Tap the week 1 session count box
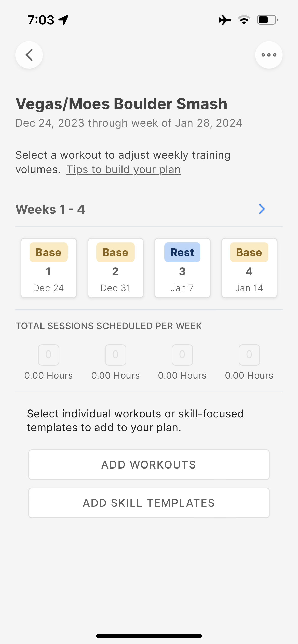298x644 pixels. (49, 355)
